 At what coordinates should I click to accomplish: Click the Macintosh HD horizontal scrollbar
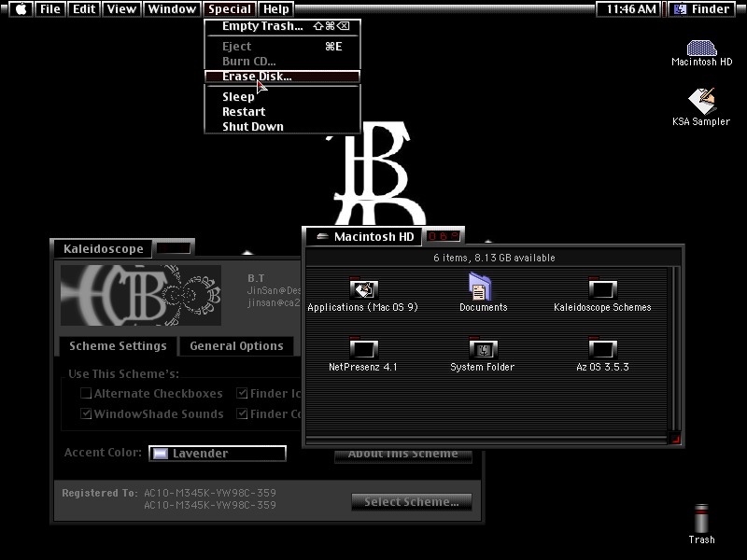[486, 440]
